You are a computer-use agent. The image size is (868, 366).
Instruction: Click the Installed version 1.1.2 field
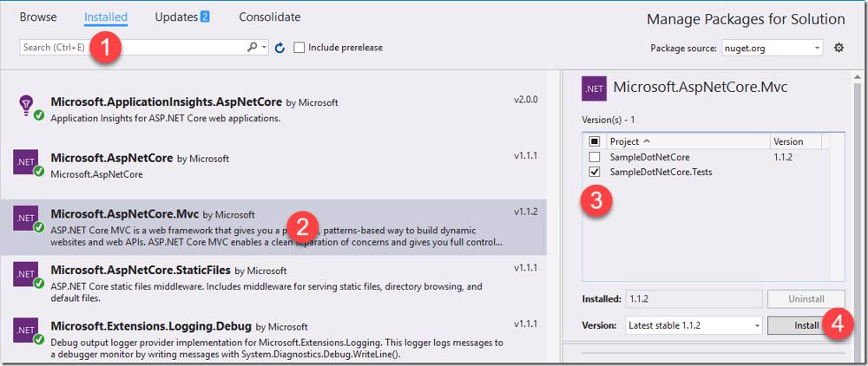click(x=694, y=298)
